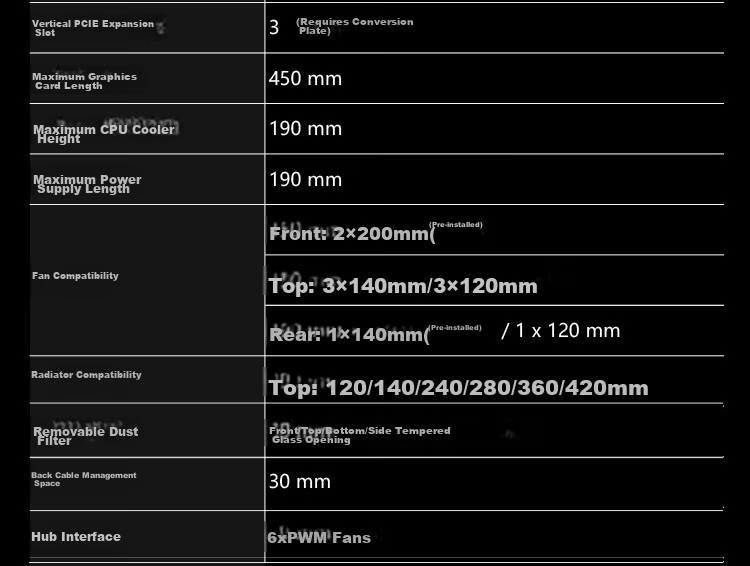Click the 'Rear: 1×140mm' fan entry

point(349,334)
